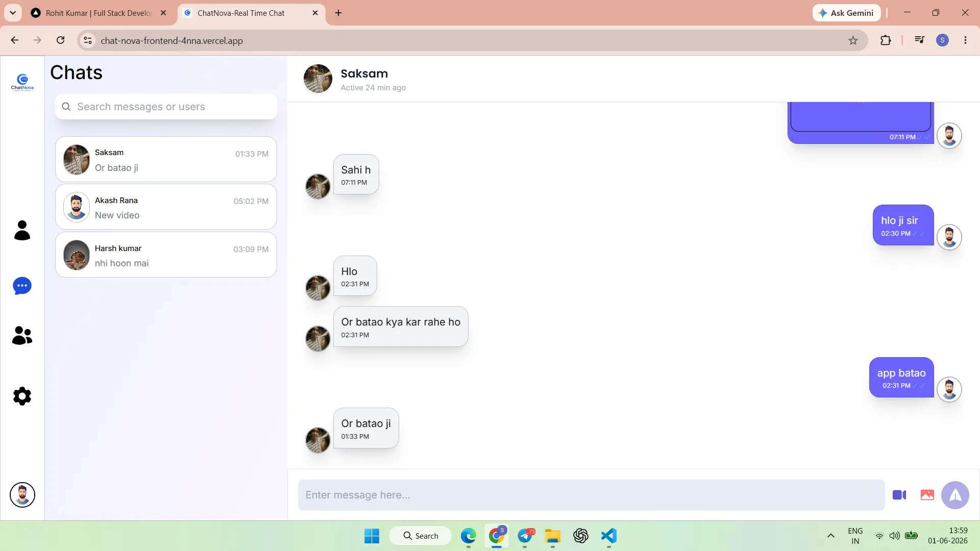Expand the tab search dropdown arrow
This screenshot has width=980, height=551.
[13, 13]
